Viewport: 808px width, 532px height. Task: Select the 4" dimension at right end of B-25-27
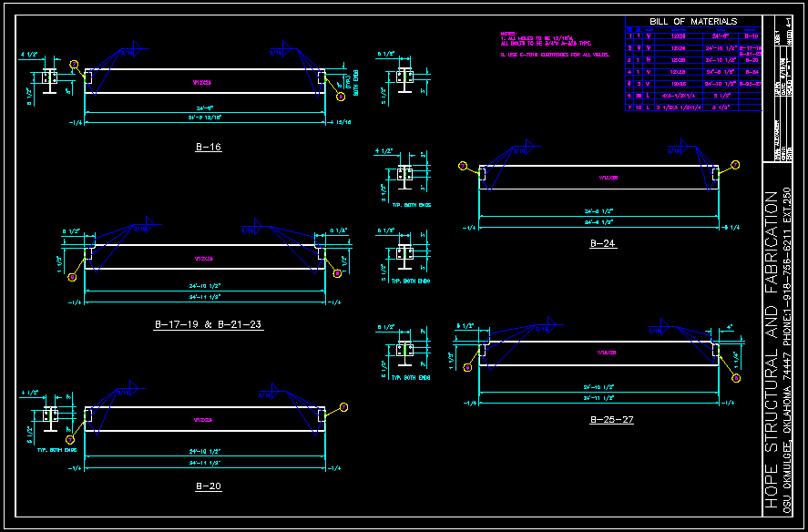coord(729,326)
